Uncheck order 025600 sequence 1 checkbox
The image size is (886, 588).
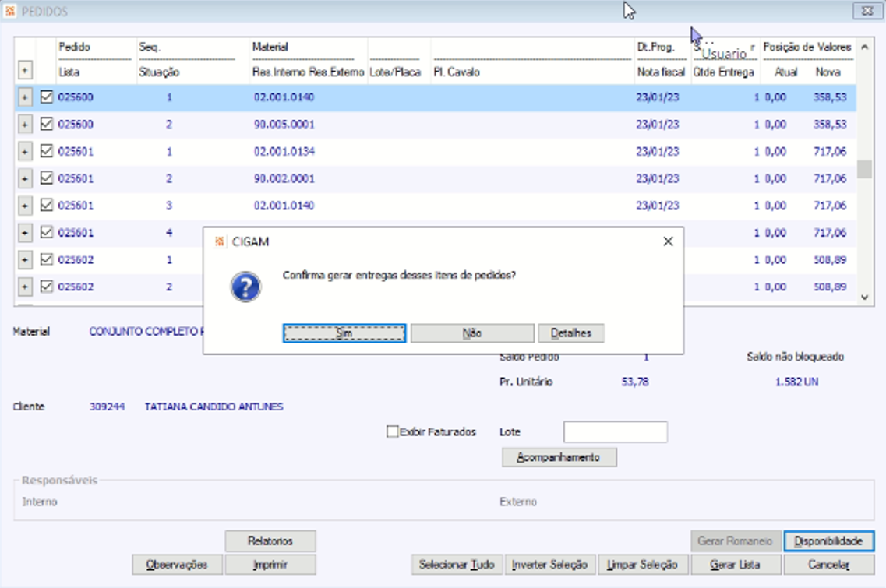tap(46, 97)
